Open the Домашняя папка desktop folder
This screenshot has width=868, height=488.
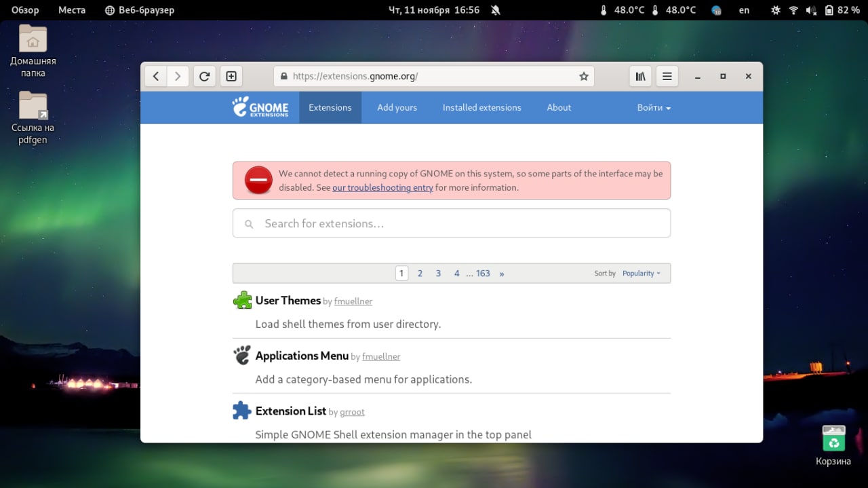tap(33, 51)
